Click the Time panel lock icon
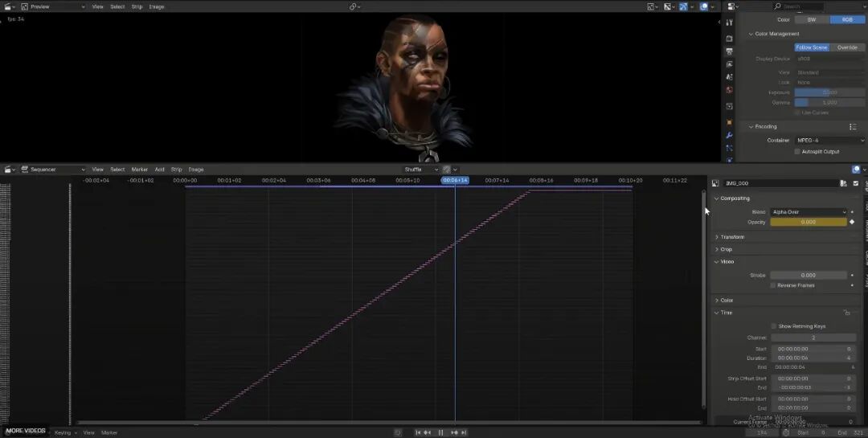 847,313
